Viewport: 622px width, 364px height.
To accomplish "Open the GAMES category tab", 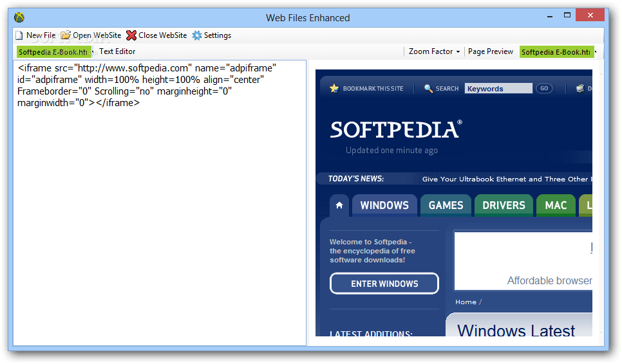I will tap(446, 205).
